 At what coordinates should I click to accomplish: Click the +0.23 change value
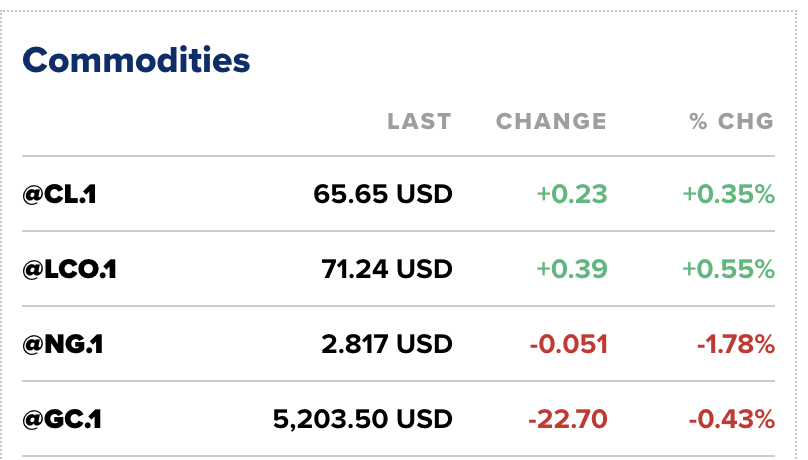coord(571,194)
